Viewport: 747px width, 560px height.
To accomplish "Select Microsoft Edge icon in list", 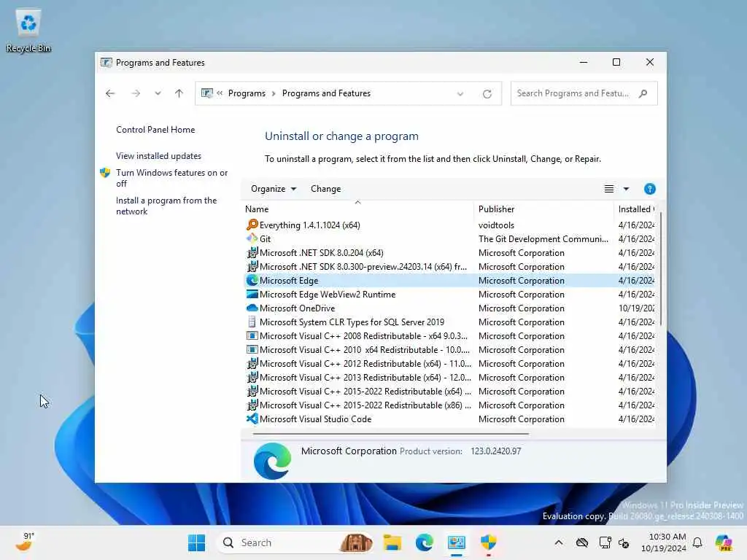I will pos(252,281).
